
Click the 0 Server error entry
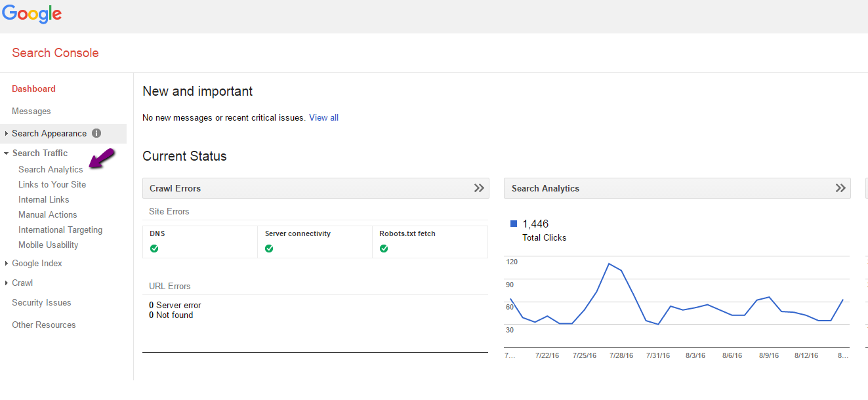pos(175,305)
